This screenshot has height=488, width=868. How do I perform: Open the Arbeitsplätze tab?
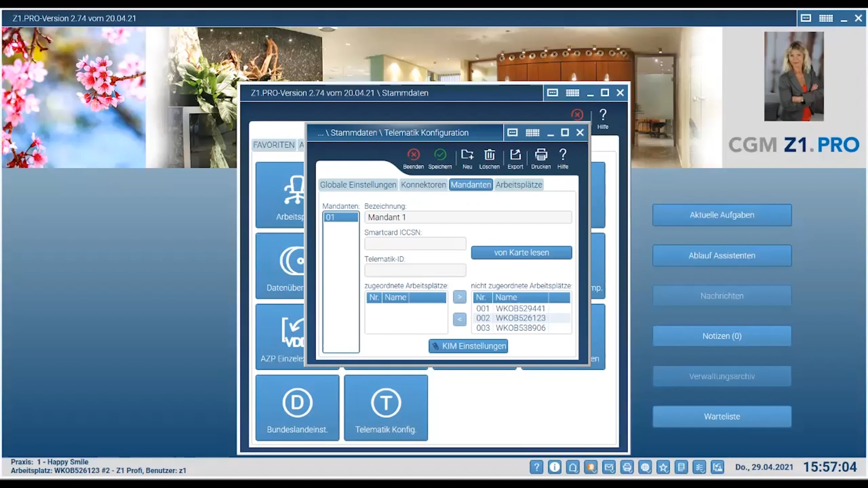(x=519, y=185)
